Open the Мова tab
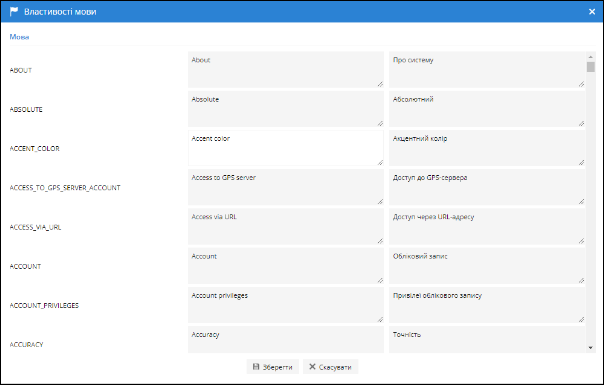Viewport: 605px width, 386px height. (19, 37)
